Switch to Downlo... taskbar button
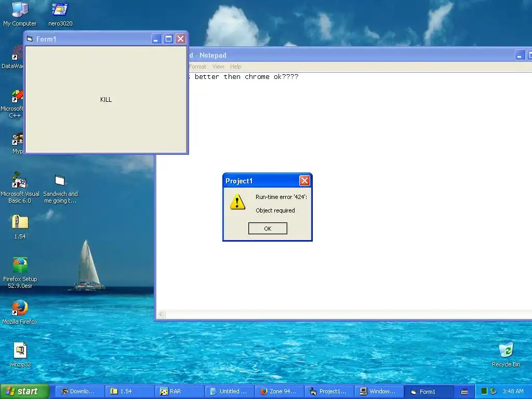 click(x=79, y=391)
